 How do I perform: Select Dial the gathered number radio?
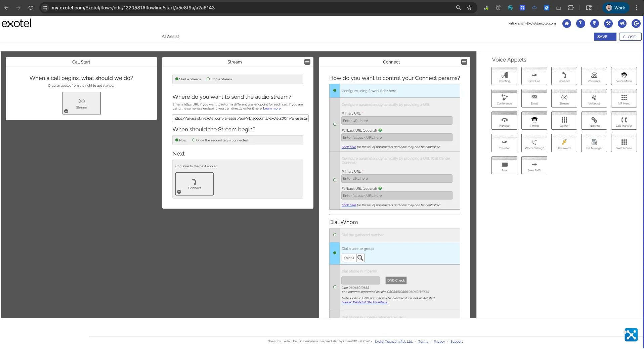click(335, 235)
